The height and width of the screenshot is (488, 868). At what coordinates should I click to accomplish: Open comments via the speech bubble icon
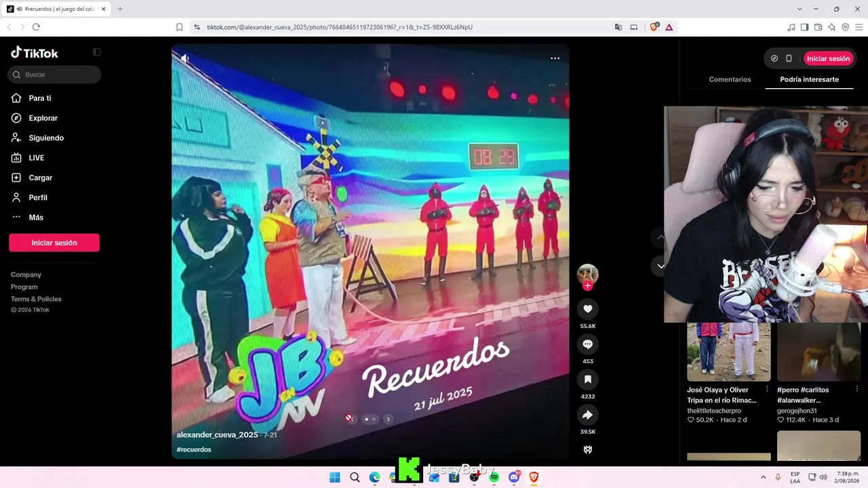587,344
